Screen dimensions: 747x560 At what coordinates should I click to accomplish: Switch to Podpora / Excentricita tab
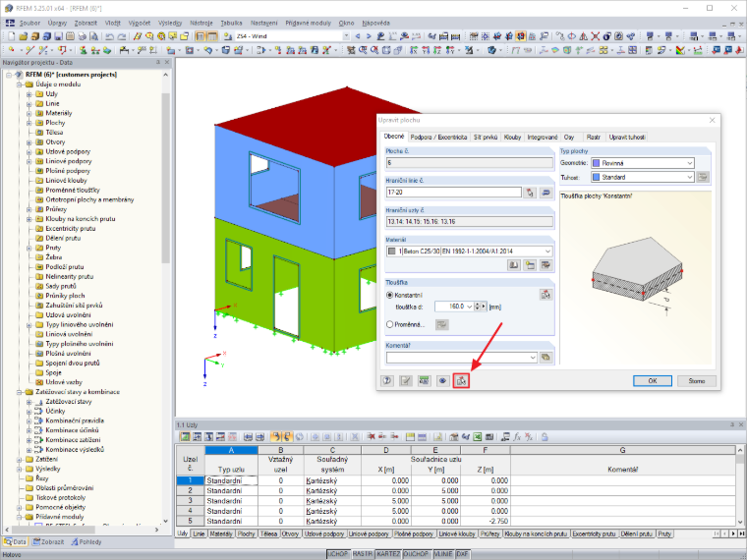coord(438,138)
